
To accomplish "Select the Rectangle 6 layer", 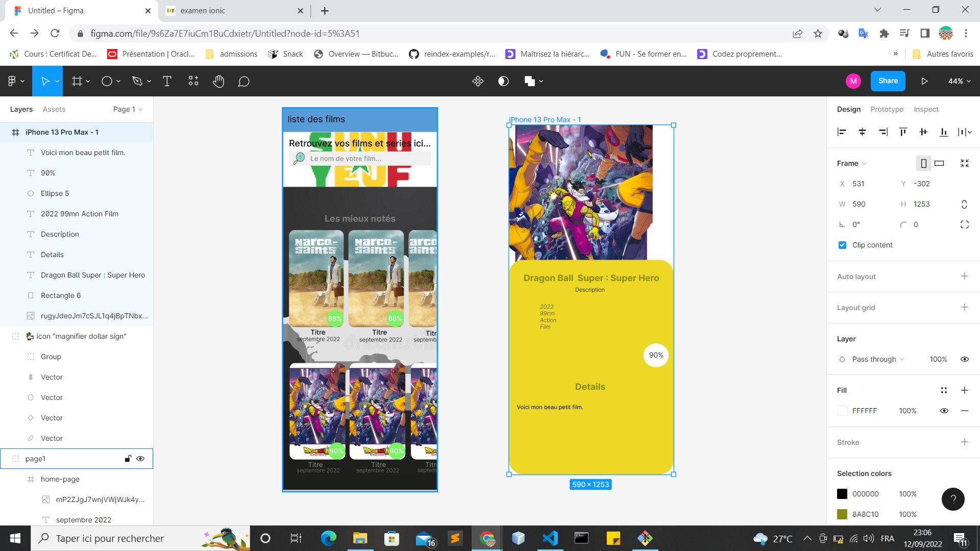I will point(61,295).
